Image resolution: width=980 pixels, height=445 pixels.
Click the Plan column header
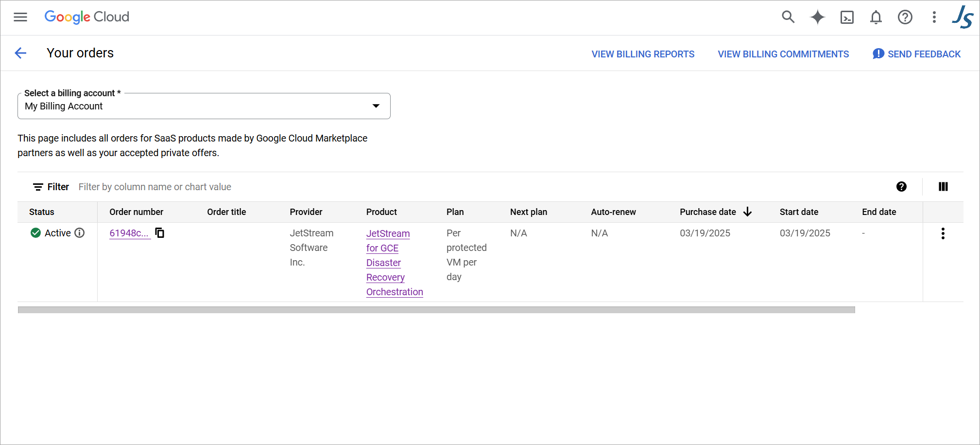click(455, 212)
